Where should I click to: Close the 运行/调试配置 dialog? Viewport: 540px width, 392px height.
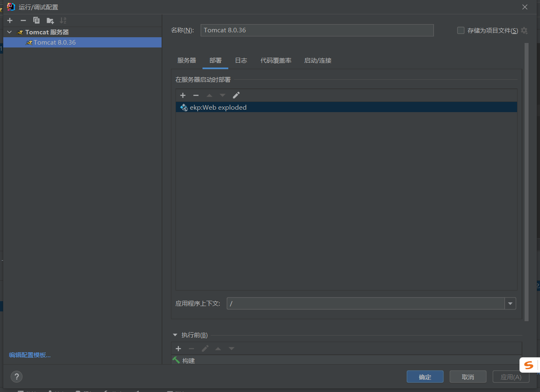pyautogui.click(x=525, y=7)
